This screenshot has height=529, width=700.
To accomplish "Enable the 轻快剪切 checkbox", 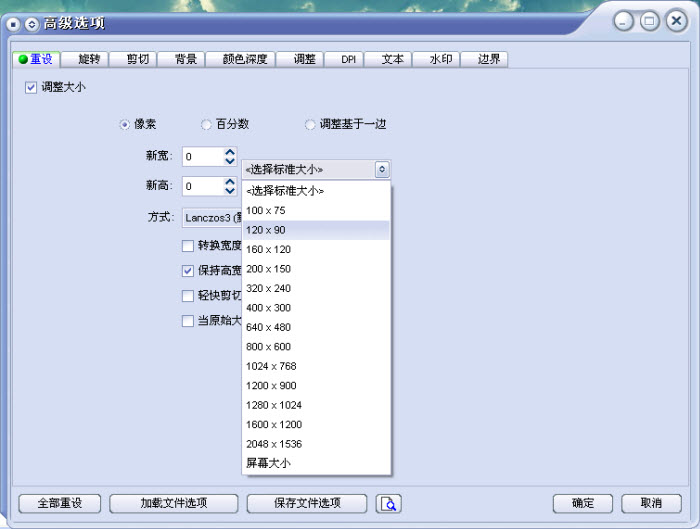I will [x=188, y=296].
